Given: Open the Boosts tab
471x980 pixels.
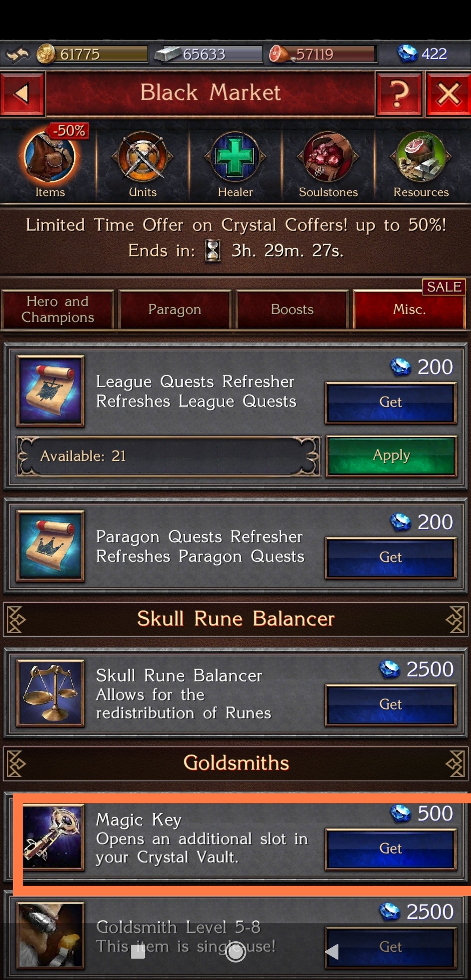Looking at the screenshot, I should 292,309.
